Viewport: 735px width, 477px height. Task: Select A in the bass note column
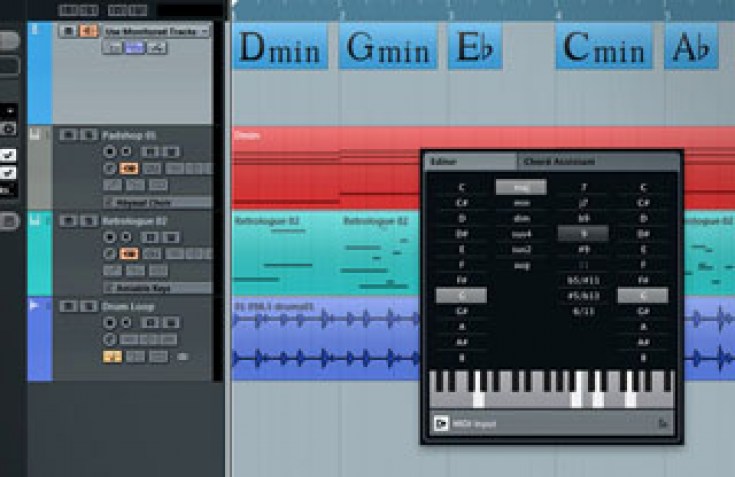click(x=643, y=327)
